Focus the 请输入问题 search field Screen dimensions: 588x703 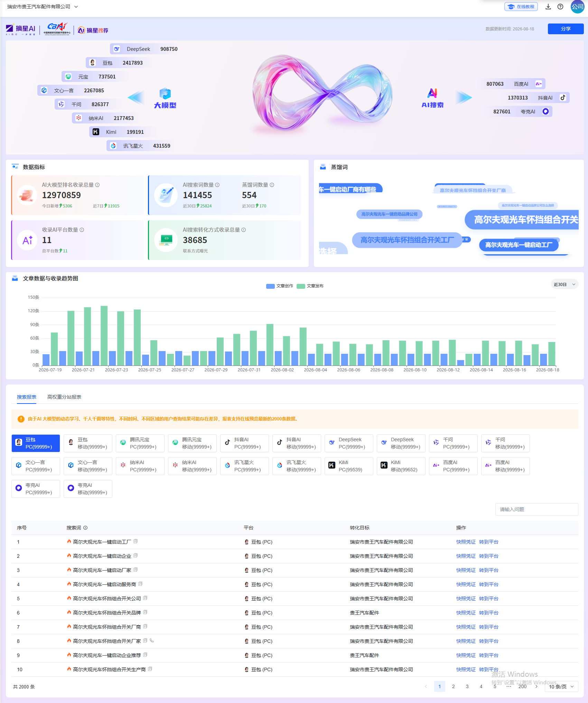[536, 509]
